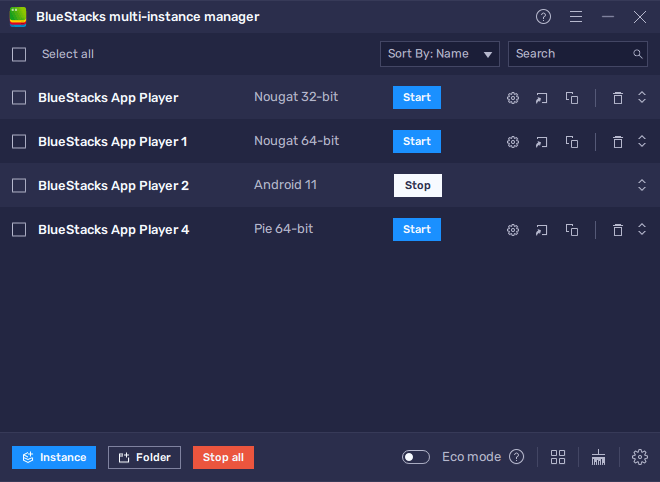Open settings for BlueStacks App Player
The image size is (660, 482).
pos(513,98)
